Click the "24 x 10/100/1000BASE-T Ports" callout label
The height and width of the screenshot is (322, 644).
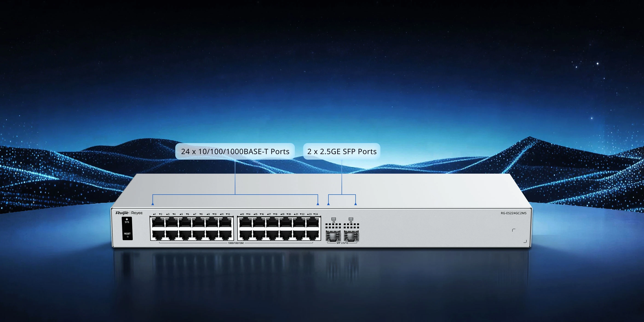click(x=235, y=151)
